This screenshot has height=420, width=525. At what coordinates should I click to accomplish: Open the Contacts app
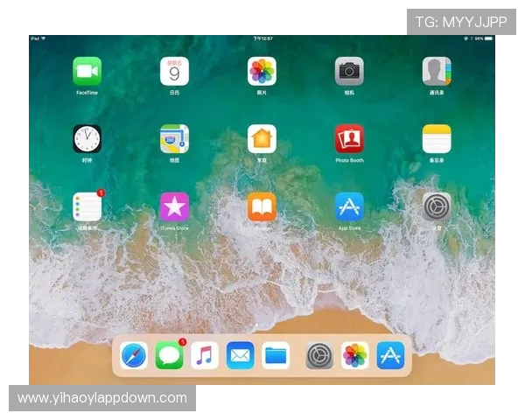437,71
